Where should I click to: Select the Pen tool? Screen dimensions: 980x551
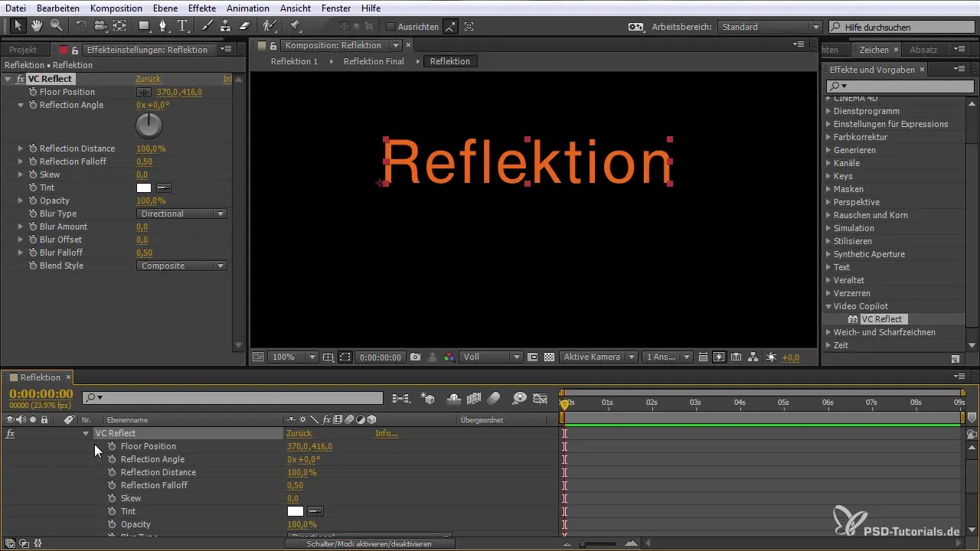(x=162, y=26)
